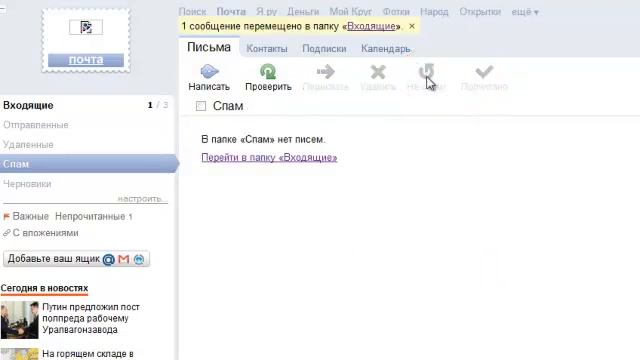Open the Черновики folder
Viewport: 640px width, 360px height.
[x=27, y=184]
